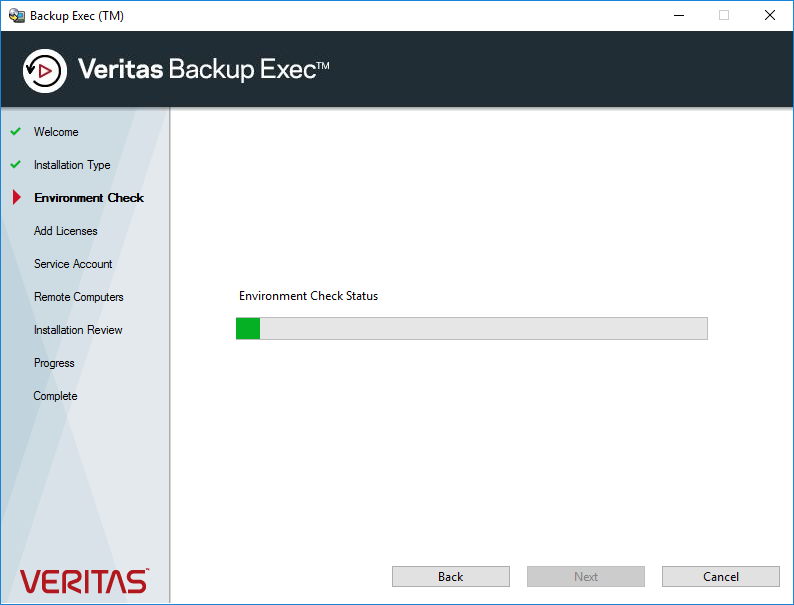Select the Service Account step

point(73,264)
